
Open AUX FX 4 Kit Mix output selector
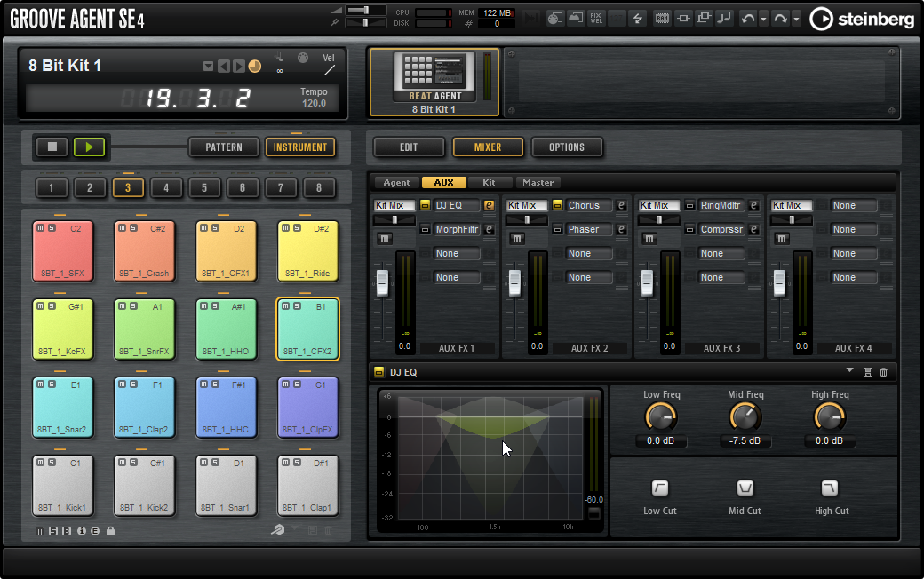click(792, 205)
